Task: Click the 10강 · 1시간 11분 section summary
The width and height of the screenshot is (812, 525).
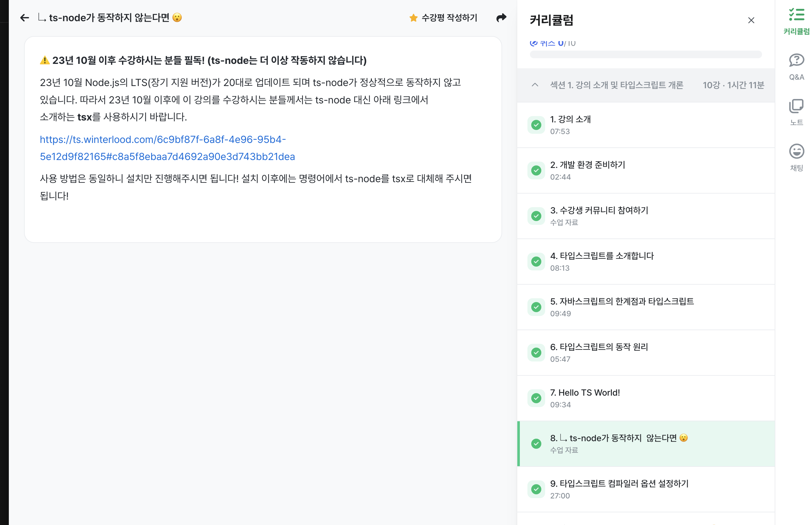Action: pyautogui.click(x=733, y=85)
